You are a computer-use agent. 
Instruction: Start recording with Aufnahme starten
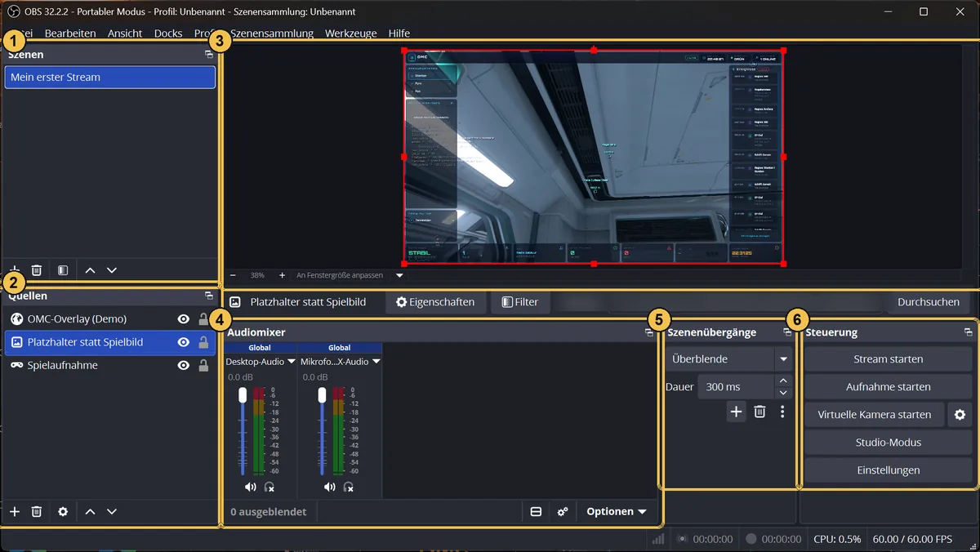pyautogui.click(x=889, y=387)
